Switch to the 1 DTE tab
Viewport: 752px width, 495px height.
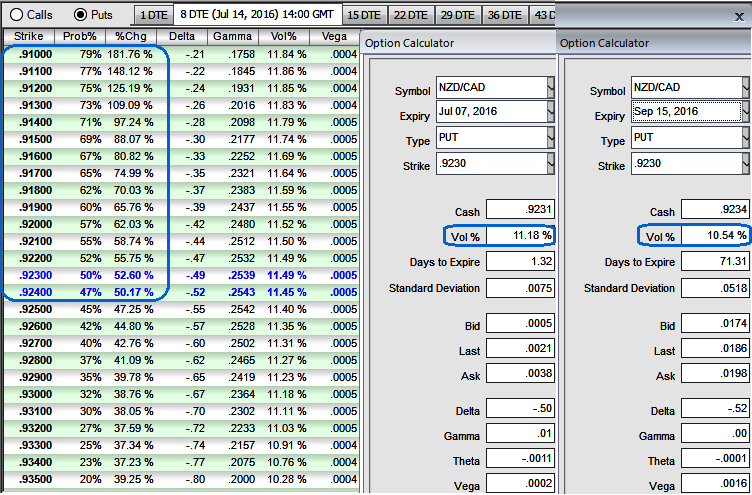(153, 16)
